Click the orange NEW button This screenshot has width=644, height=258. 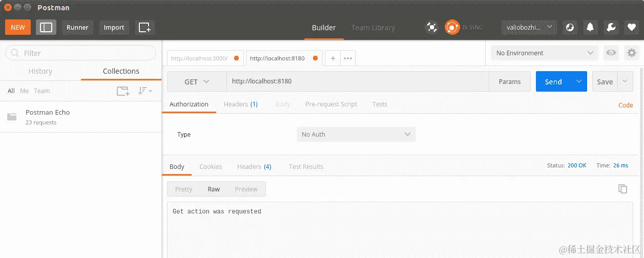coord(18,27)
